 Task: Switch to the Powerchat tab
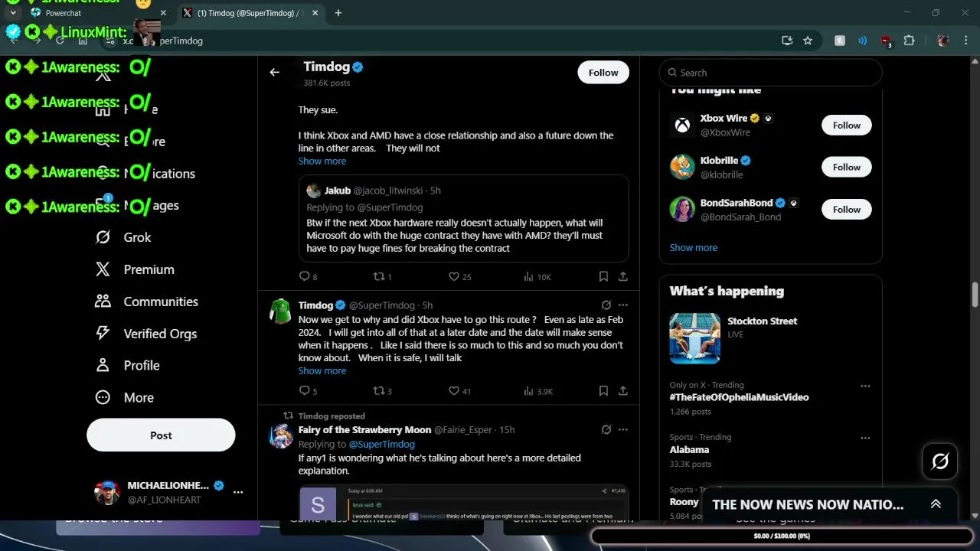tap(96, 13)
